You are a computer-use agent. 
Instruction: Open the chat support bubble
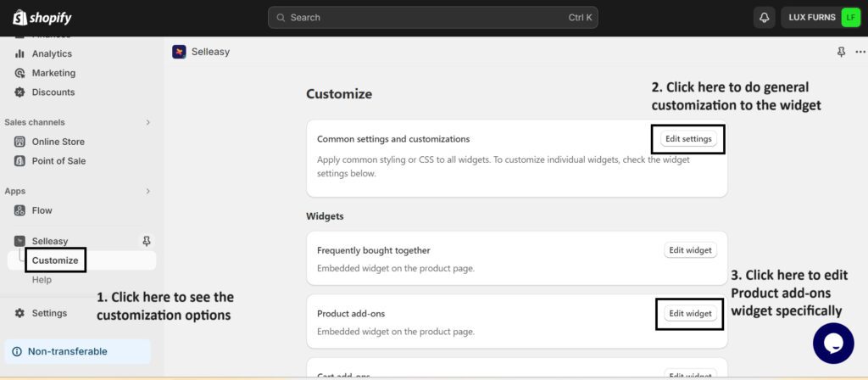pyautogui.click(x=832, y=343)
